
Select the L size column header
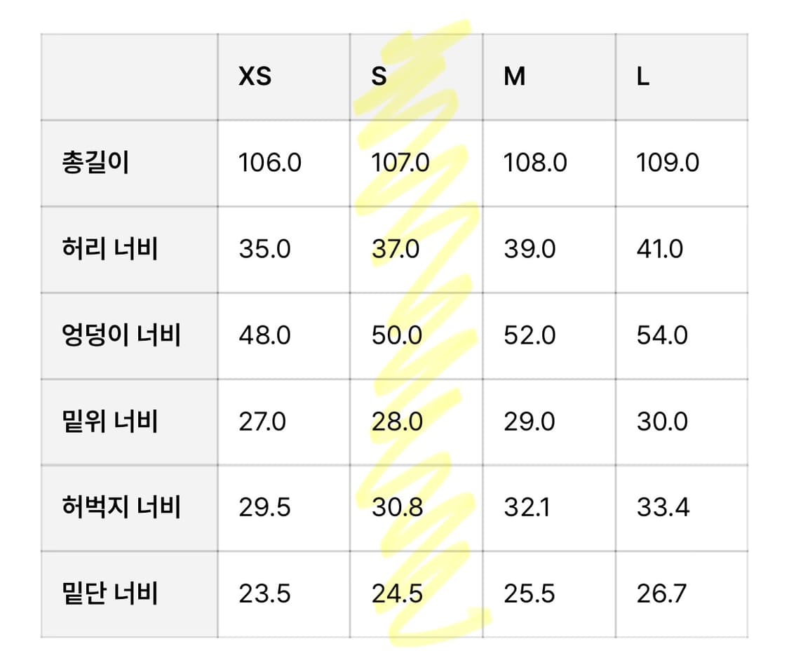(x=642, y=76)
